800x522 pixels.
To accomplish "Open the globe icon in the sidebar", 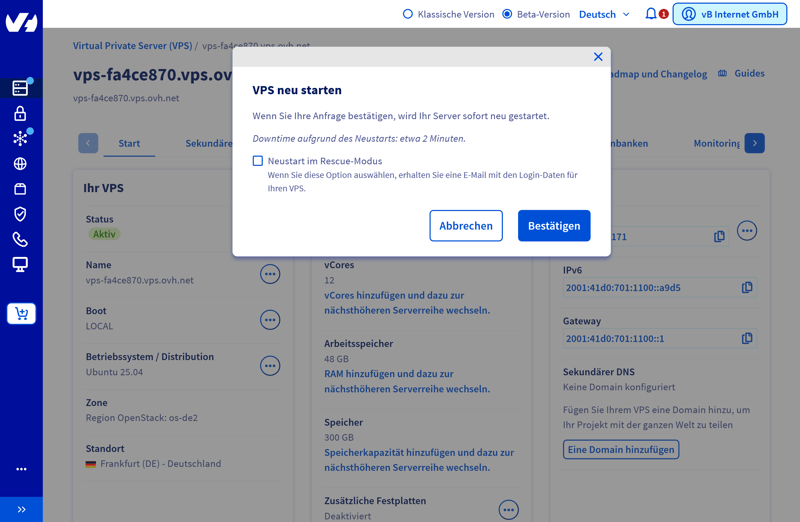I will (20, 164).
